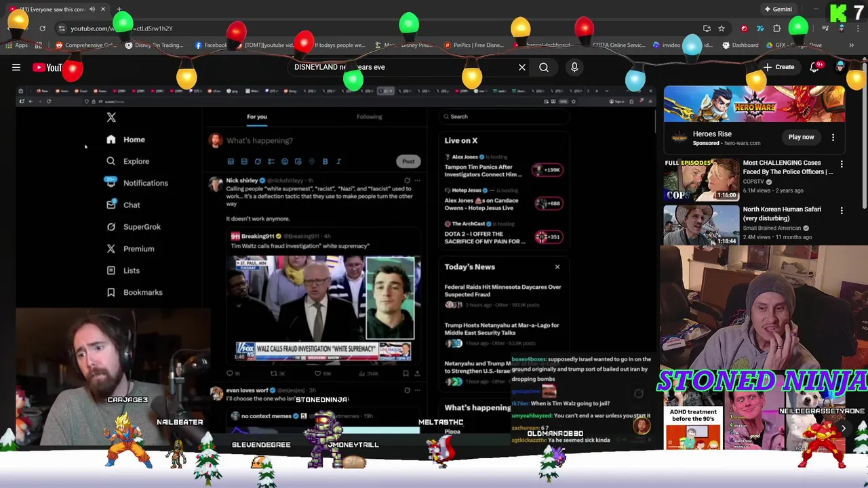Open a new Chrome tab
The image size is (868, 488).
119,9
